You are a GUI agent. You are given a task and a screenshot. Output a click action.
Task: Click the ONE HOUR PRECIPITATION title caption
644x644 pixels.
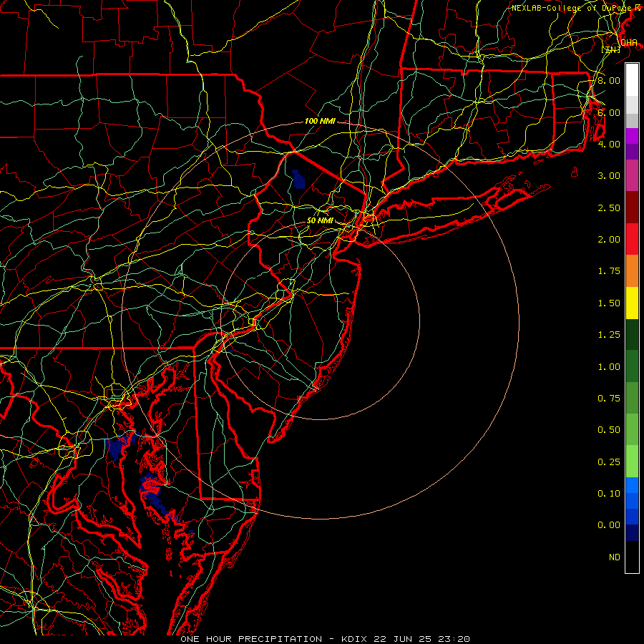point(251,639)
